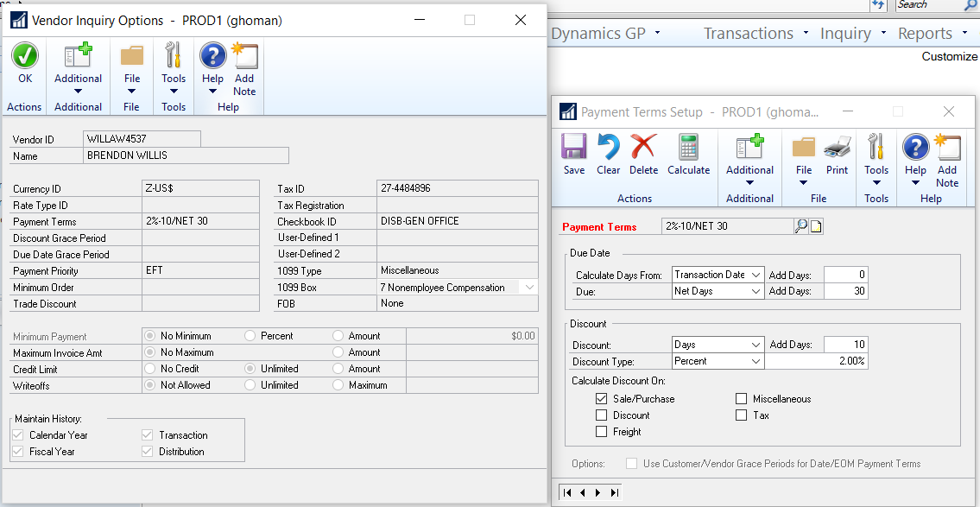Click Add Note icon in Payment Terms Setup
This screenshot has height=507, width=980.
point(947,147)
